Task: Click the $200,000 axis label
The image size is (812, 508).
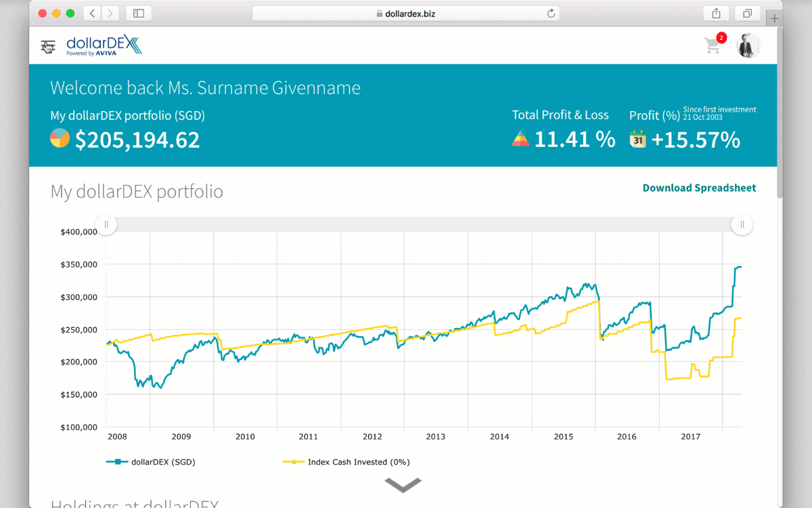Action: (x=79, y=362)
